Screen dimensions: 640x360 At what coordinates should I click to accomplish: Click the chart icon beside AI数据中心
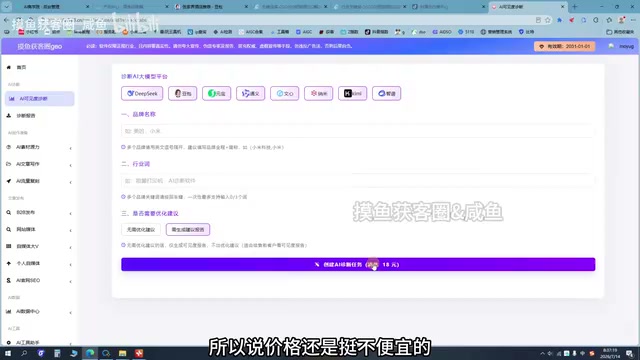click(9, 311)
